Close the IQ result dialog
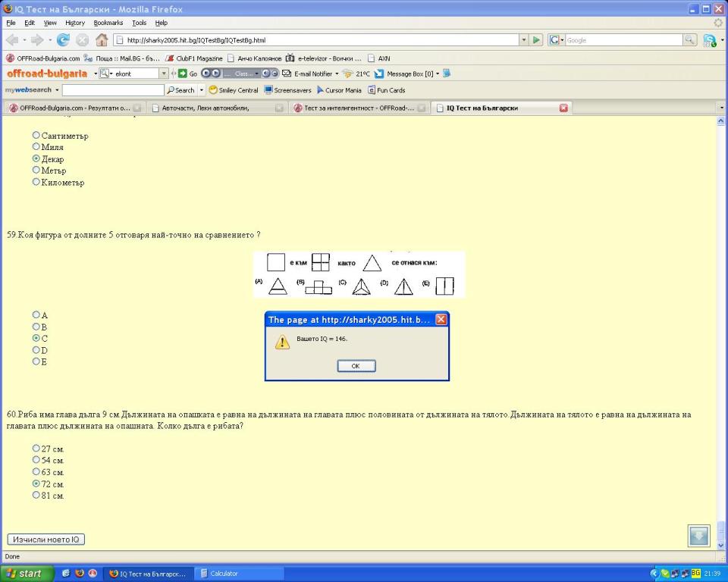 [x=441, y=319]
